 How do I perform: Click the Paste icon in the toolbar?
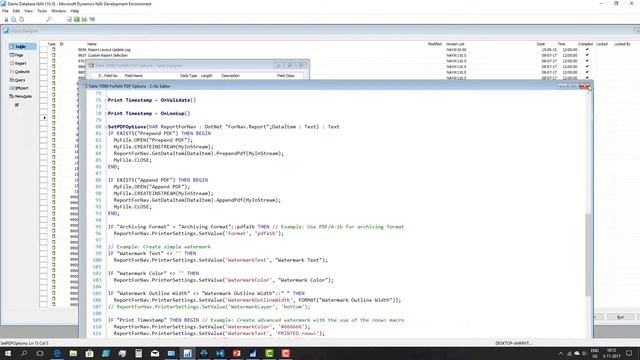click(22, 19)
